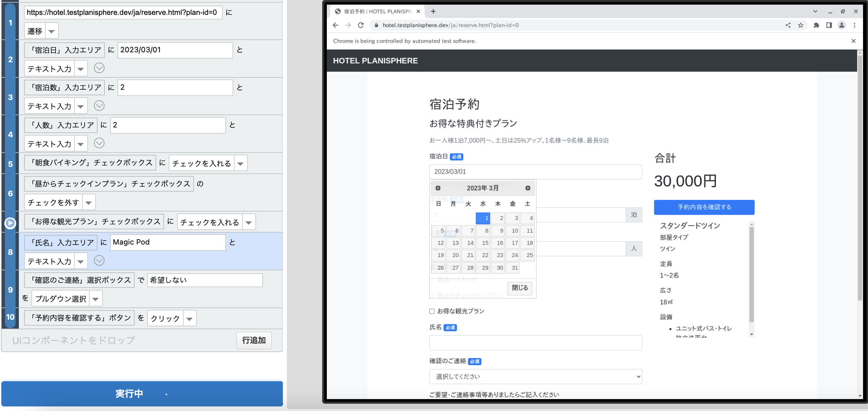Go to next month in calendar
Image resolution: width=868 pixels, height=411 pixels.
point(528,188)
